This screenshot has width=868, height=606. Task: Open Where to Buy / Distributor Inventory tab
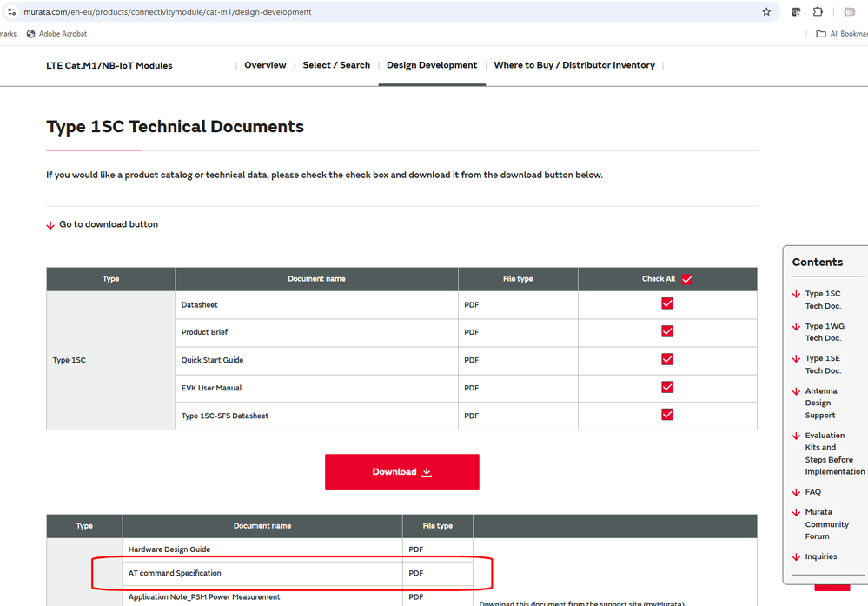pos(574,65)
